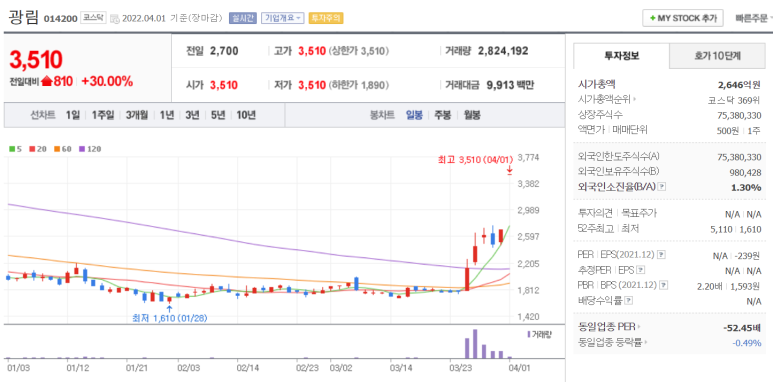Viewport: 773px width, 382px height.
Task: Click the 동일업종 등락률 link
Action: (610, 342)
